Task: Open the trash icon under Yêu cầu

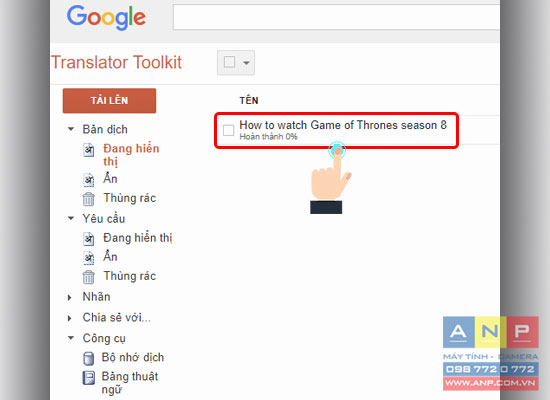Action: tap(89, 277)
